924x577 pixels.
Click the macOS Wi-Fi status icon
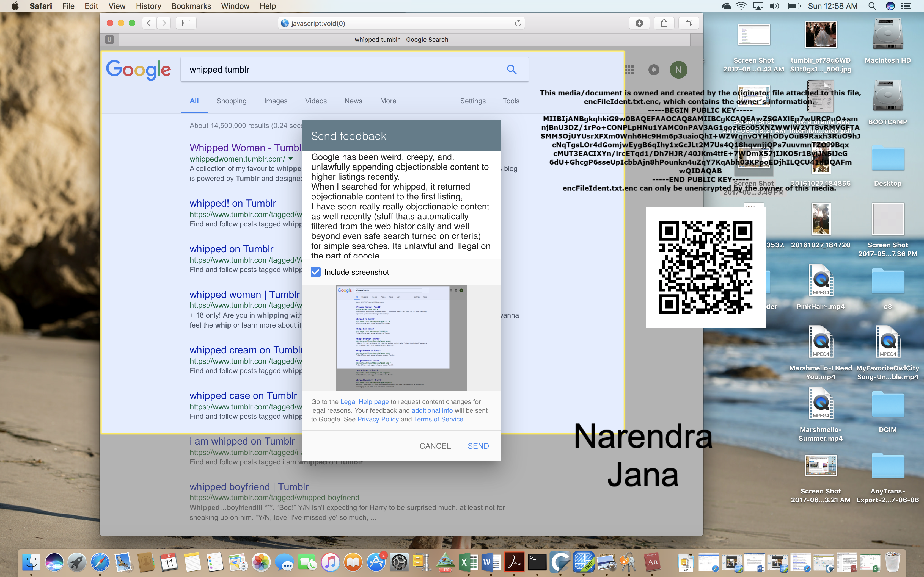tap(741, 6)
